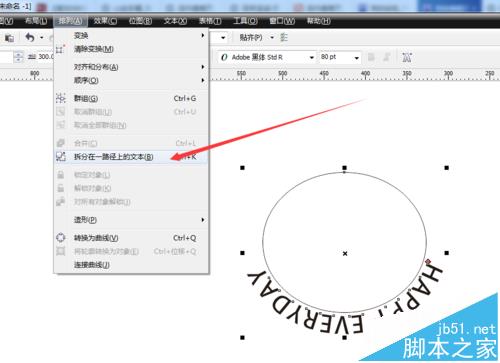Expand the 造形(P) submenu
This screenshot has height=363, width=500.
pos(131,220)
